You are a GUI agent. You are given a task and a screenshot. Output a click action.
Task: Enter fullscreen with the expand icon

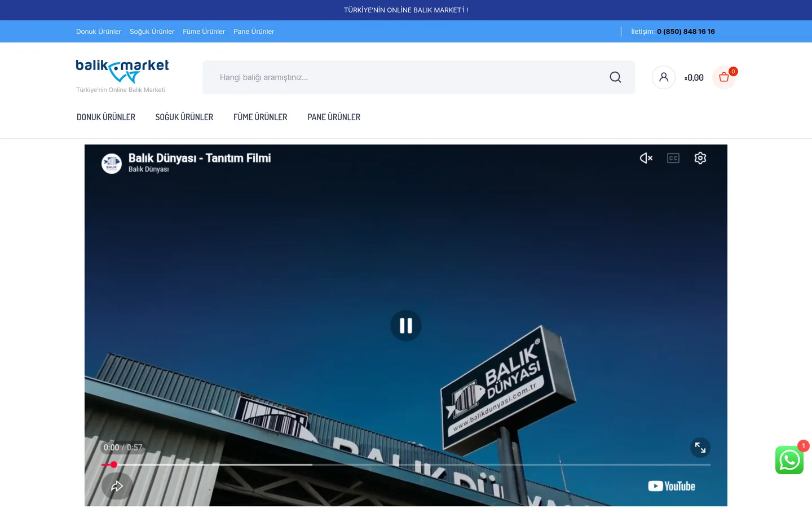point(700,448)
